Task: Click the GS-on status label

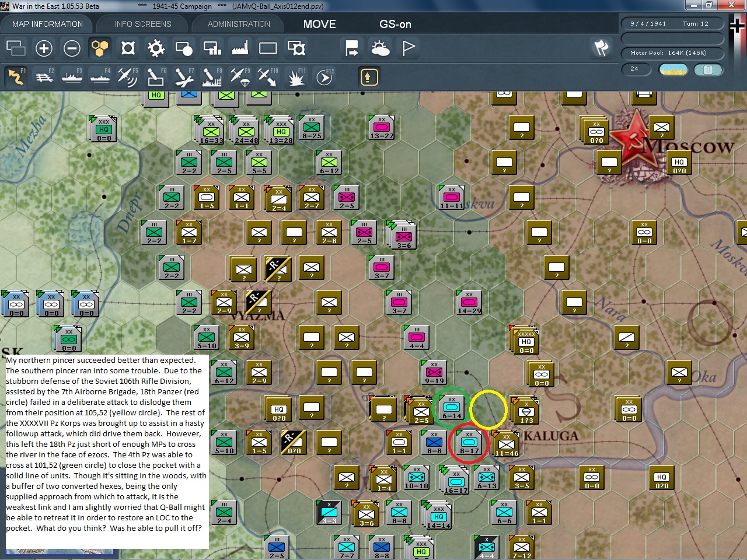Action: tap(395, 24)
